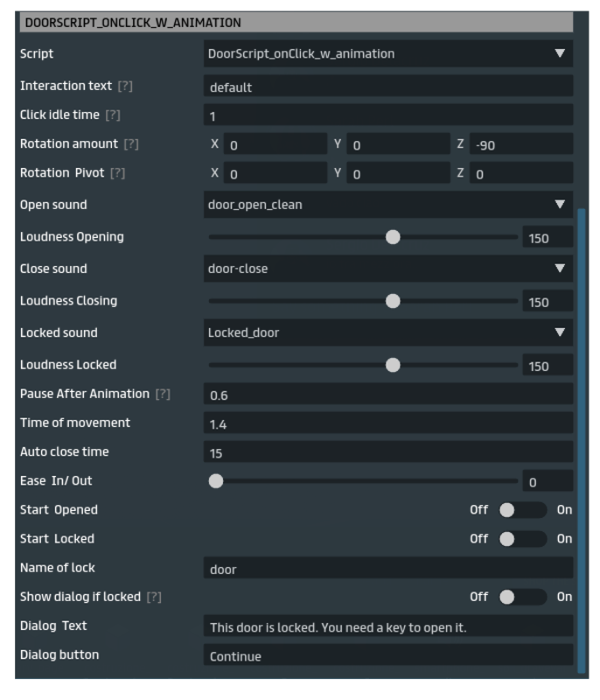Toggle the Start Opened switch
The width and height of the screenshot is (600, 700).
(521, 510)
